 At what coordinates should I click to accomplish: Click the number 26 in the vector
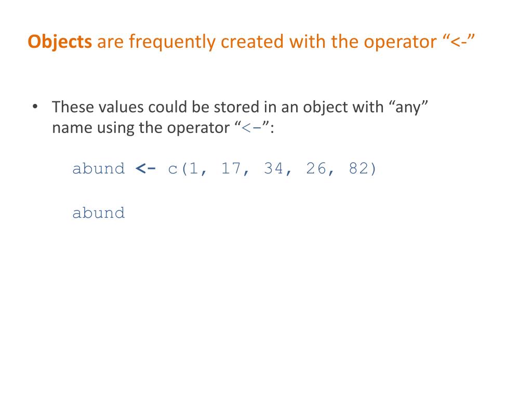pyautogui.click(x=316, y=168)
